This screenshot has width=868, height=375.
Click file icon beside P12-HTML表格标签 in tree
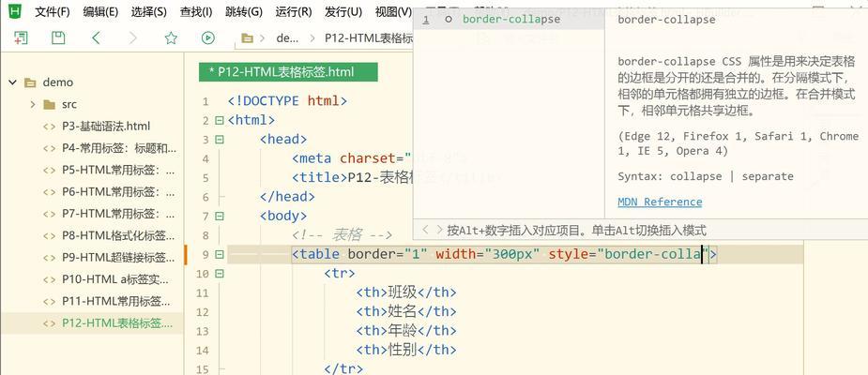[50, 323]
